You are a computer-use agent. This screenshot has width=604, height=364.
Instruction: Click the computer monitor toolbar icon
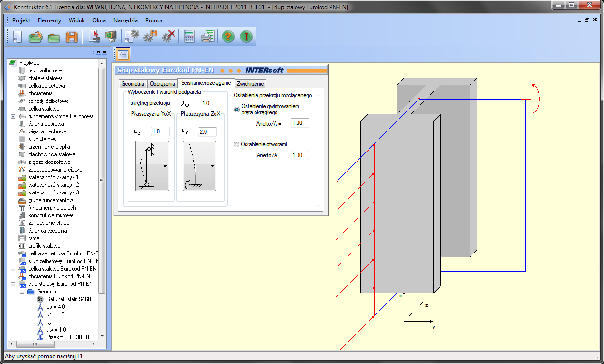pyautogui.click(x=111, y=37)
